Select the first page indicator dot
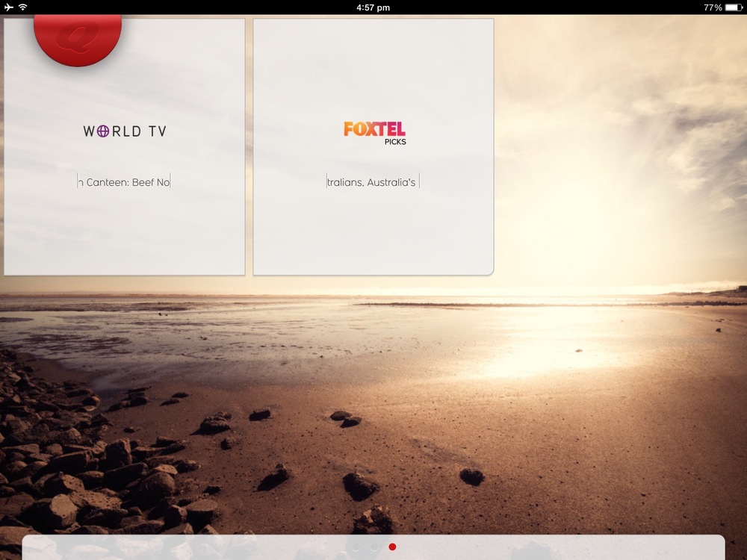 pos(356,547)
